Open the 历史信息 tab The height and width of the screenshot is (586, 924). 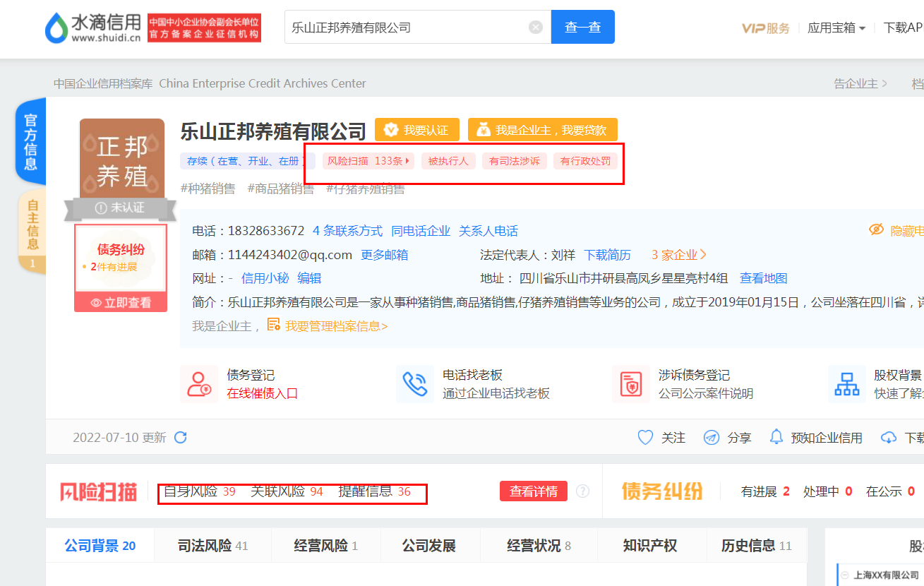pos(756,546)
